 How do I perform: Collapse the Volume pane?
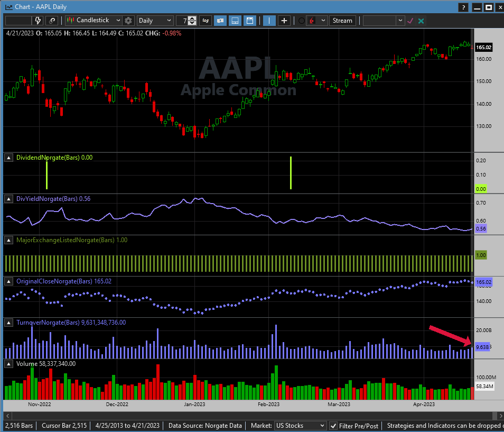(8, 364)
